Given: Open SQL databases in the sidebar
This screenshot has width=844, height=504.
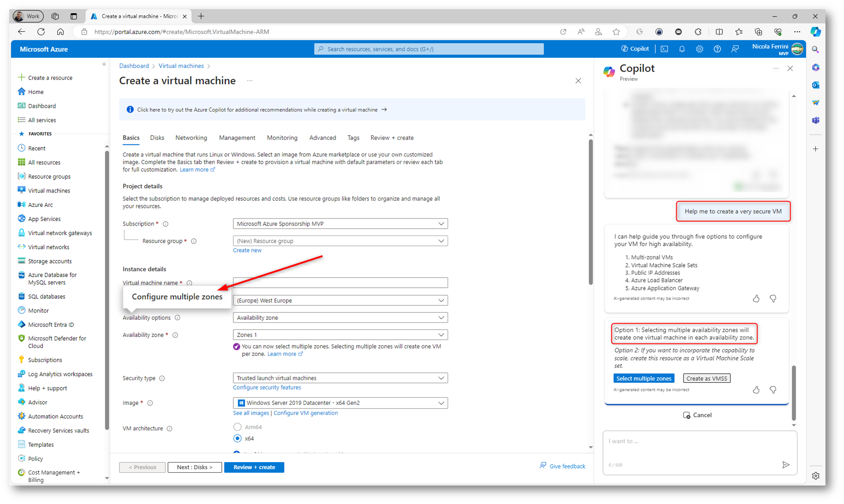Looking at the screenshot, I should (46, 296).
